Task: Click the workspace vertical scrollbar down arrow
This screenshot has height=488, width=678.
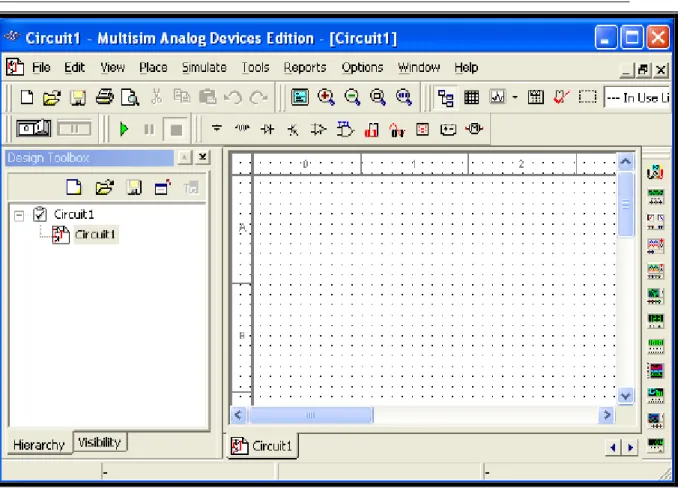Action: click(x=625, y=396)
